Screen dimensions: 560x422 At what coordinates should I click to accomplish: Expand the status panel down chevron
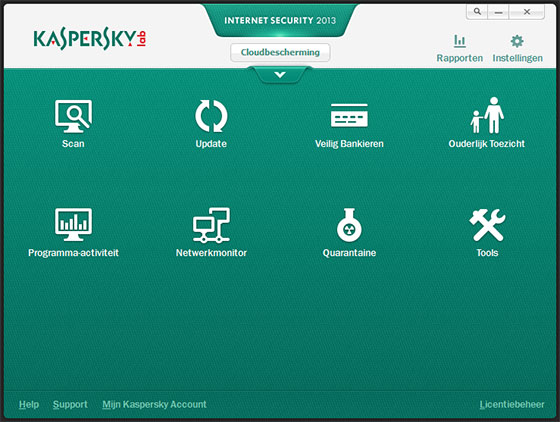(280, 75)
